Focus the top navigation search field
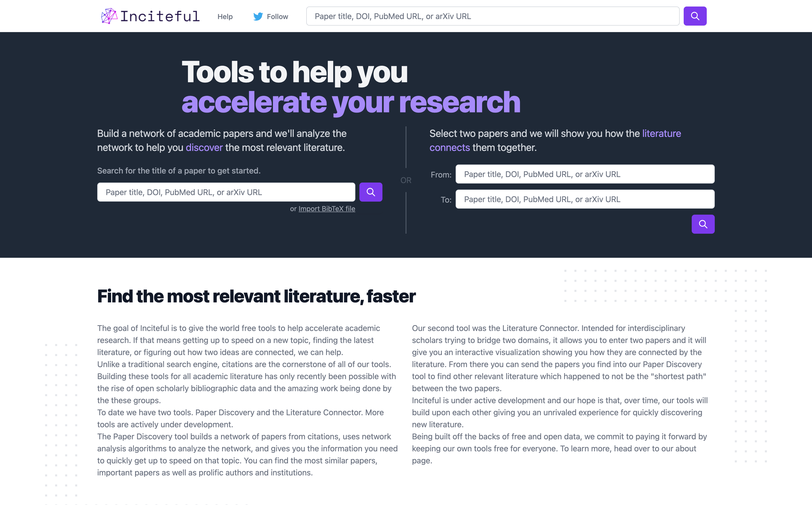 click(492, 16)
